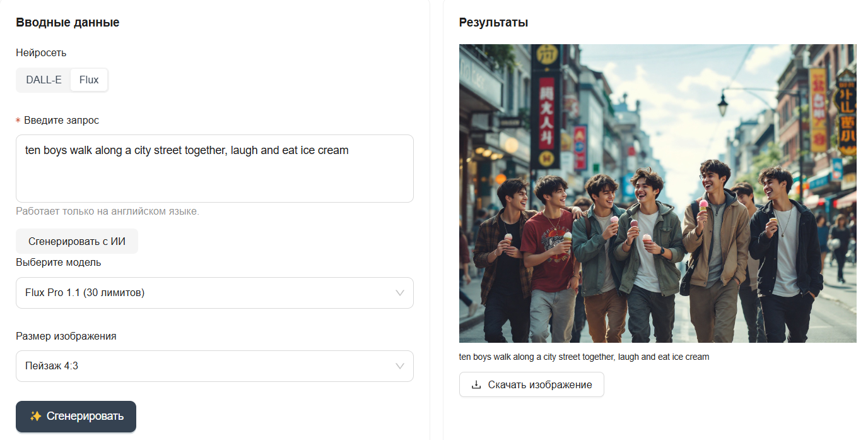Image resolution: width=868 pixels, height=440 pixels.
Task: Click the Размер изображения label
Action: [x=66, y=336]
